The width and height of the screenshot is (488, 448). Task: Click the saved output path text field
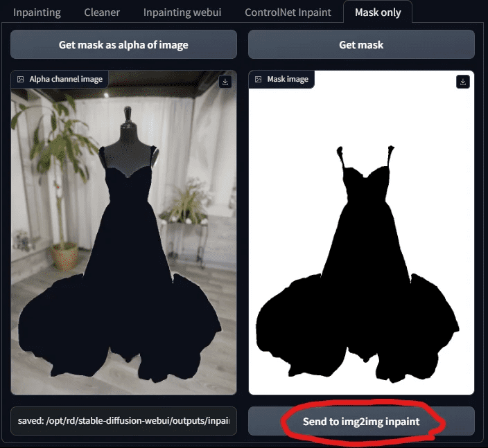[x=123, y=421]
